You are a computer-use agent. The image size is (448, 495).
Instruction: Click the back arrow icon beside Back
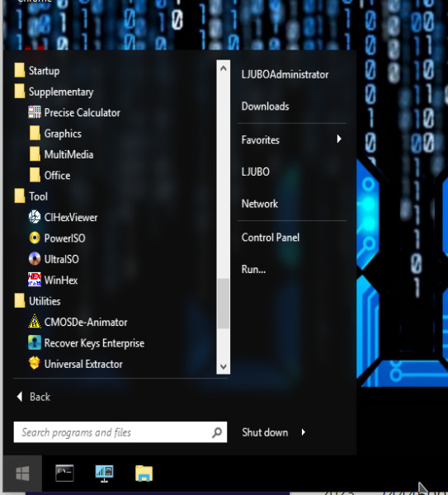point(20,397)
